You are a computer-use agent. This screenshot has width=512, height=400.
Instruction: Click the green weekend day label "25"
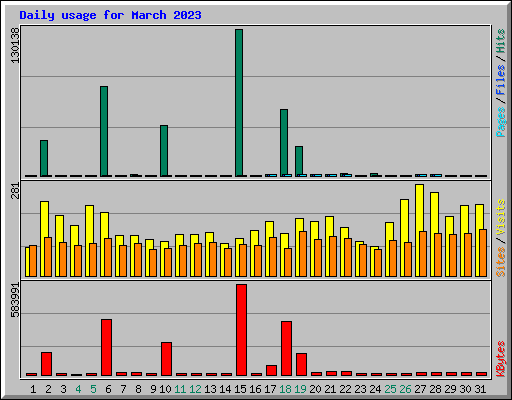click(390, 389)
